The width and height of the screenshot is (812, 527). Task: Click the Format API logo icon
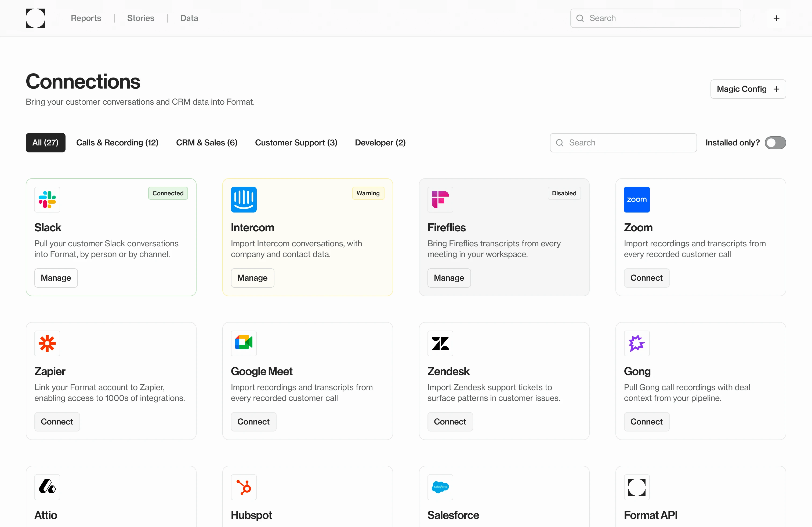[x=637, y=487]
